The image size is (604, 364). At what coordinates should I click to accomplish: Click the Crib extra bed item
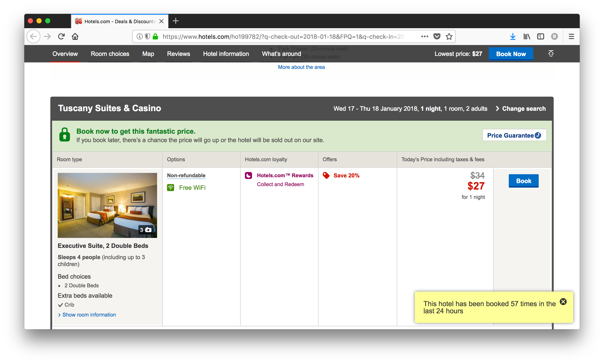click(66, 305)
